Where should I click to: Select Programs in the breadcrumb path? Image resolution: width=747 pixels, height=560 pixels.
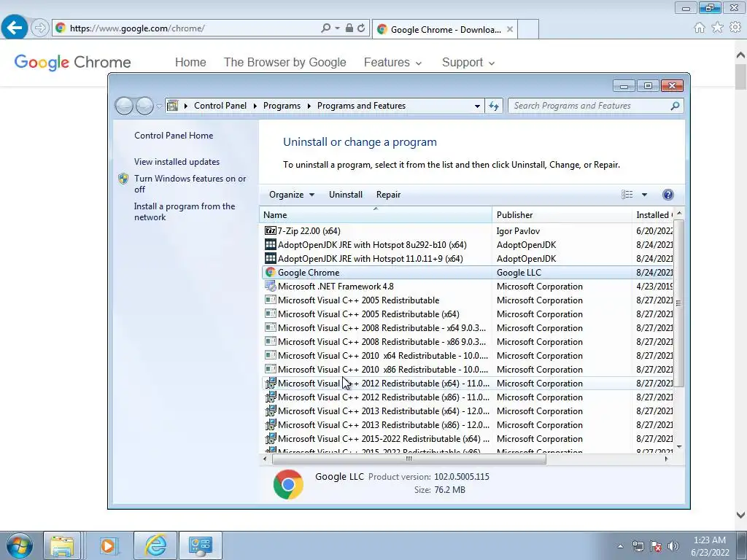[282, 106]
